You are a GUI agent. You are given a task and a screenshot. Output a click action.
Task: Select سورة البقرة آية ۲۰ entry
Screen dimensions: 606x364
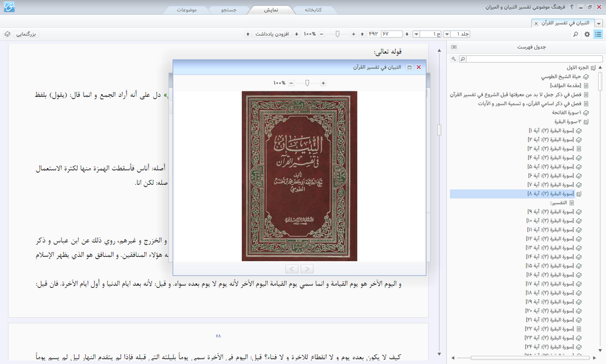[x=550, y=311]
